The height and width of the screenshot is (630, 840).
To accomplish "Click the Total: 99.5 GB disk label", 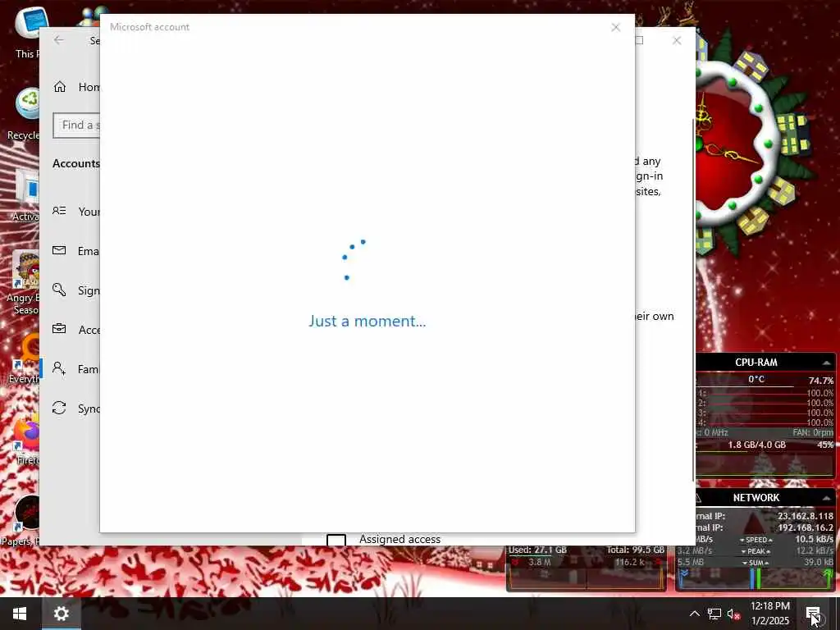I will 636,550.
